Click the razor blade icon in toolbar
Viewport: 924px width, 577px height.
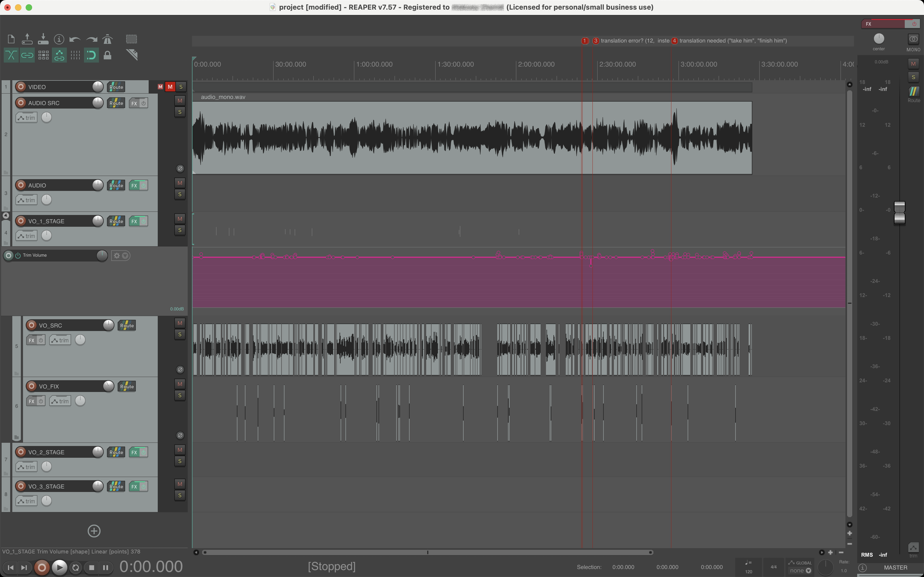pyautogui.click(x=132, y=55)
